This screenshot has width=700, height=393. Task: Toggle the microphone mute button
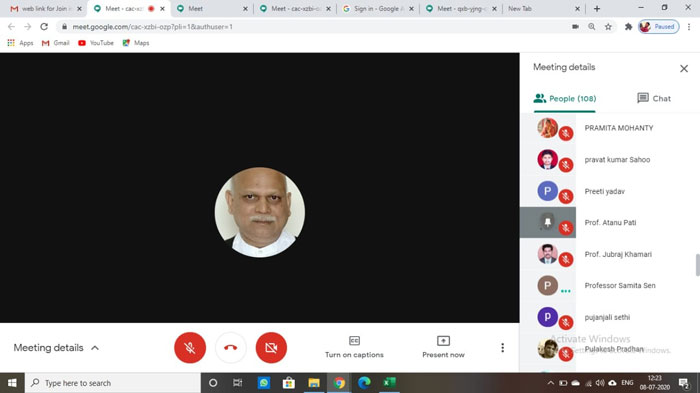pos(190,347)
